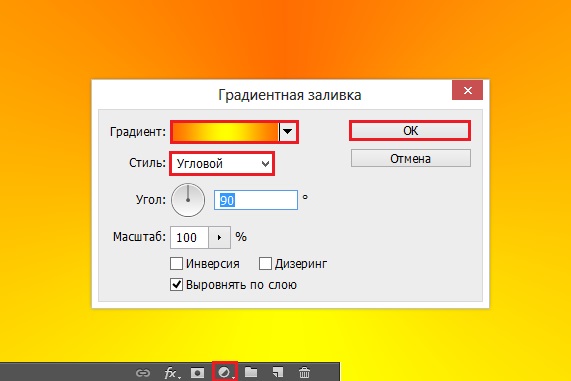
Task: Create a new layer
Action: [278, 372]
